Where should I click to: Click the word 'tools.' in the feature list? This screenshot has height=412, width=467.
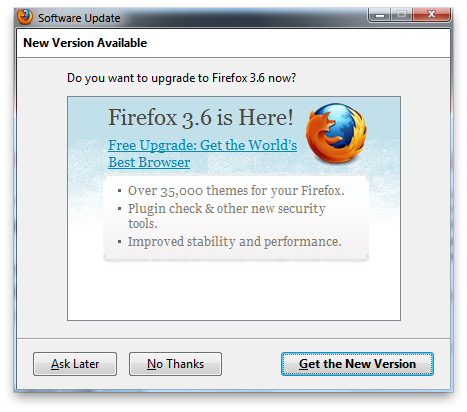[x=143, y=224]
